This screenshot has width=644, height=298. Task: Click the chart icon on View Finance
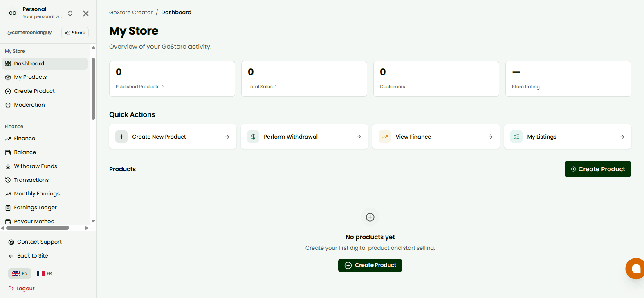click(385, 137)
